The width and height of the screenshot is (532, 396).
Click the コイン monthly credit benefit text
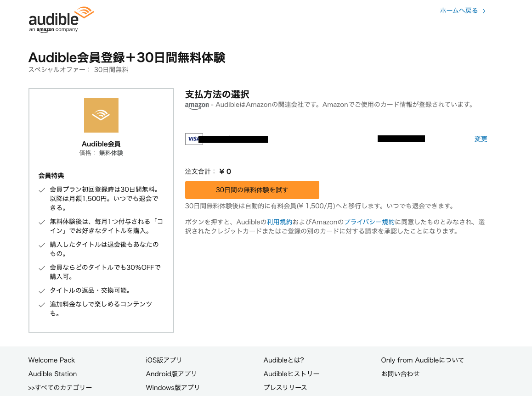click(x=107, y=226)
